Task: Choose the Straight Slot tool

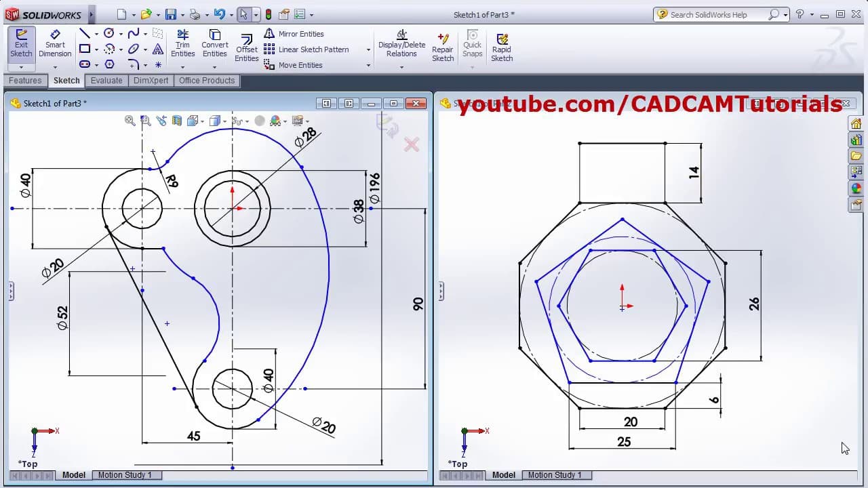Action: point(84,64)
